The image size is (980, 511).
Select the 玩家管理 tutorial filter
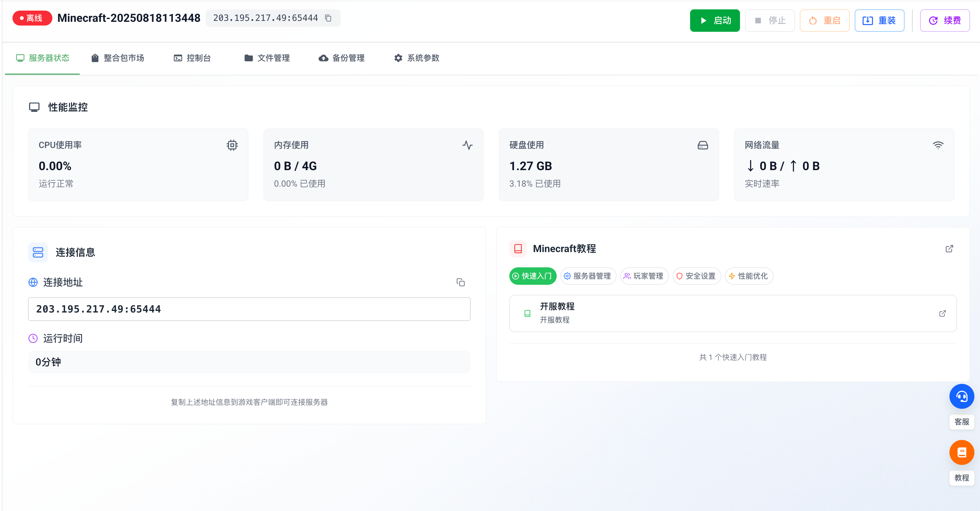pyautogui.click(x=644, y=276)
